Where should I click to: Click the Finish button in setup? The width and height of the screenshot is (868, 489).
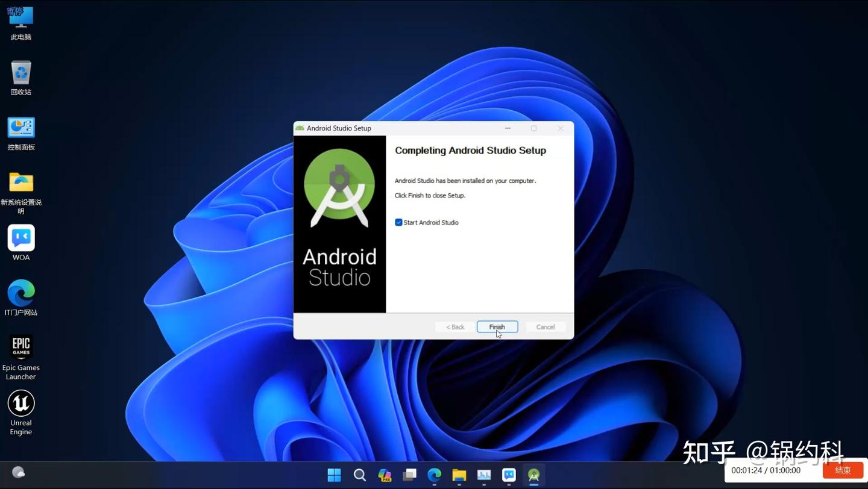point(497,326)
